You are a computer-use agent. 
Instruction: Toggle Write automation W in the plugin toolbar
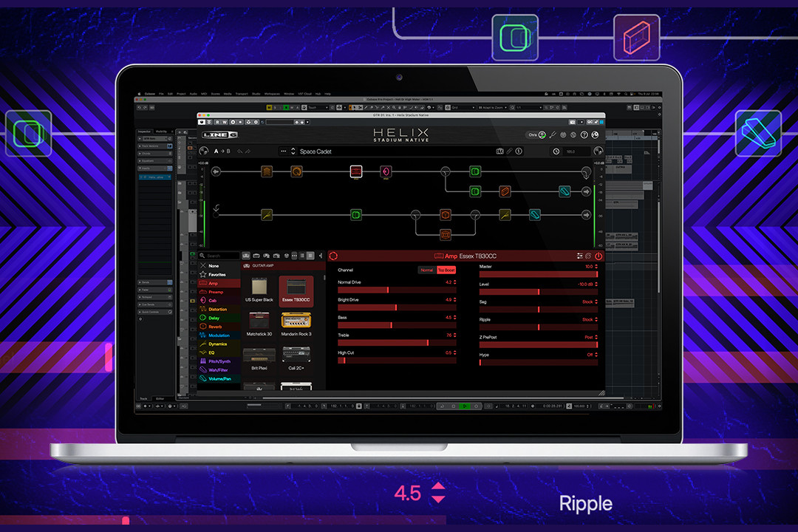point(224,122)
